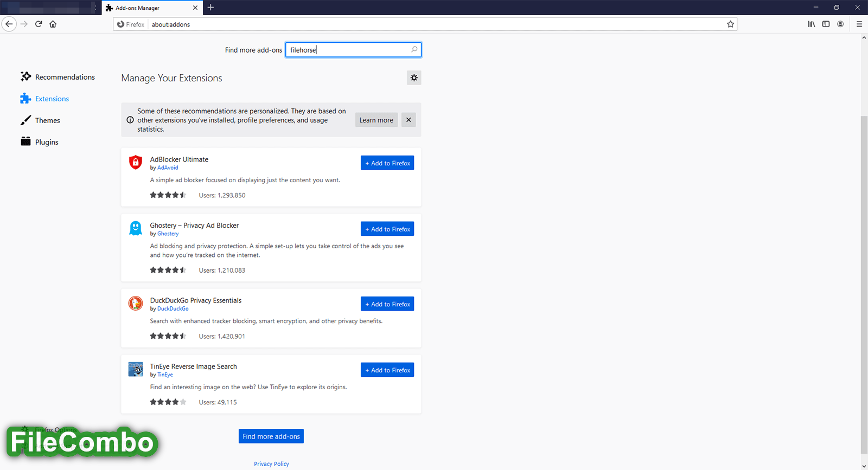868x470 pixels.
Task: Click the magnifier search icon
Action: [x=414, y=49]
